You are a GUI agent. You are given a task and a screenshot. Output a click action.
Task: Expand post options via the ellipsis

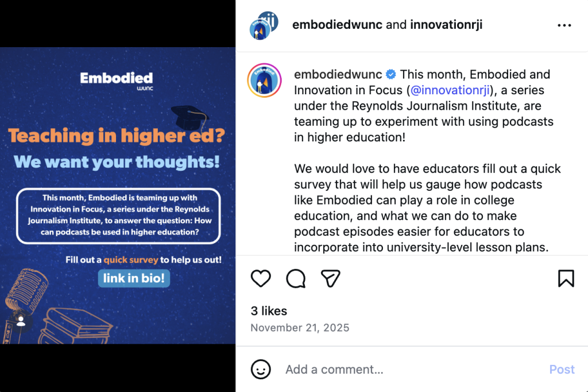click(x=564, y=25)
